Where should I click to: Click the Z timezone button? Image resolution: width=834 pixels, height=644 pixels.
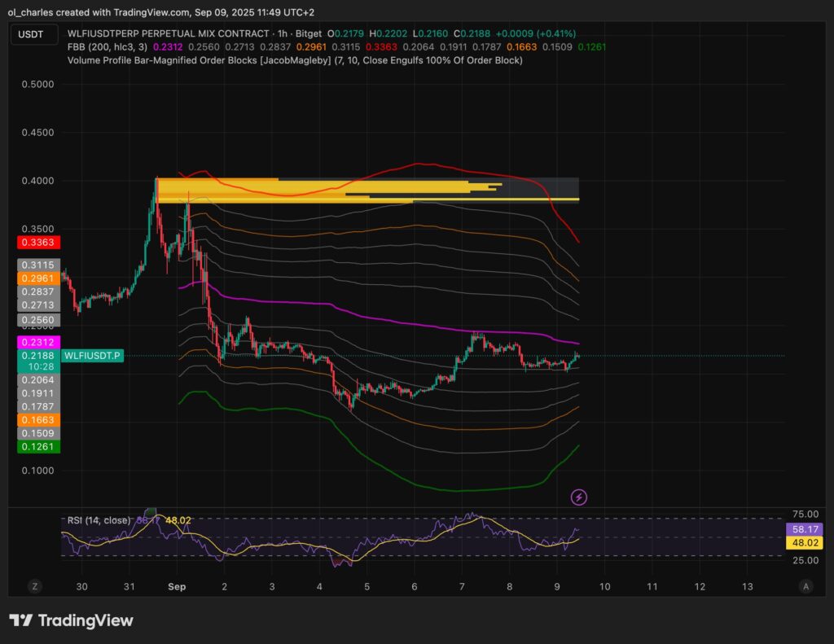click(35, 586)
